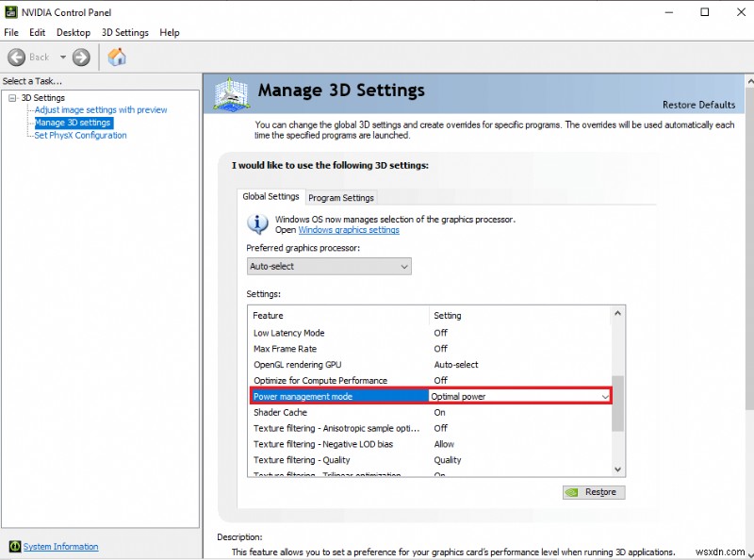Select Adjust image settings with preview
754x560 pixels.
tap(101, 110)
